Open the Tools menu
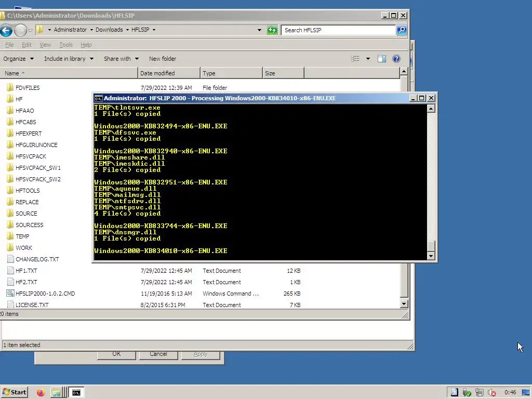This screenshot has height=399, width=532. pyautogui.click(x=66, y=45)
